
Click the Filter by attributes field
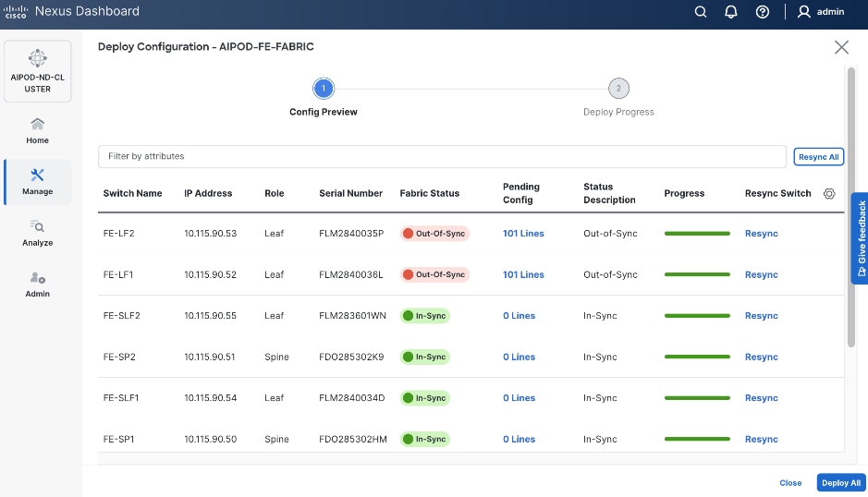(x=444, y=157)
